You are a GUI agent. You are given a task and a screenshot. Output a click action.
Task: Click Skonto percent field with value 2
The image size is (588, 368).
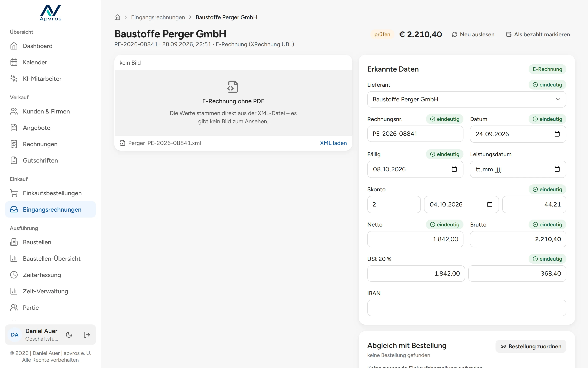pos(394,204)
